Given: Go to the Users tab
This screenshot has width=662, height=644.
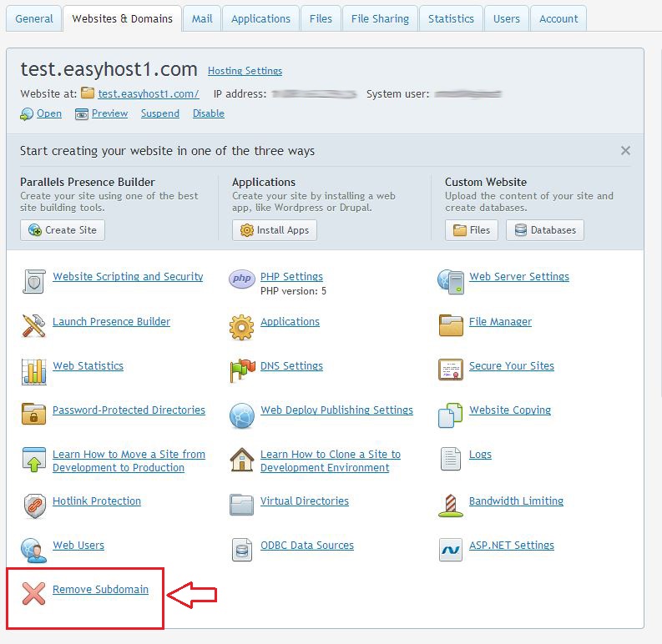Looking at the screenshot, I should pos(507,18).
